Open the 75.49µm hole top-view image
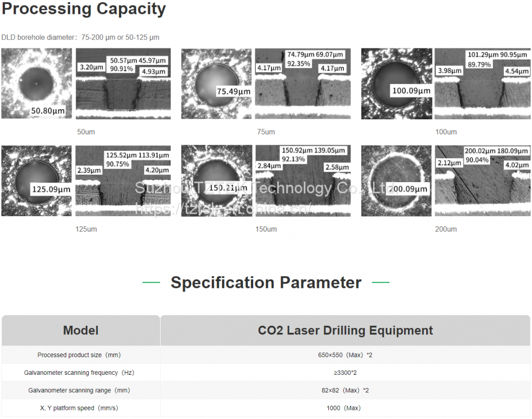The width and height of the screenshot is (532, 419). pos(216,84)
